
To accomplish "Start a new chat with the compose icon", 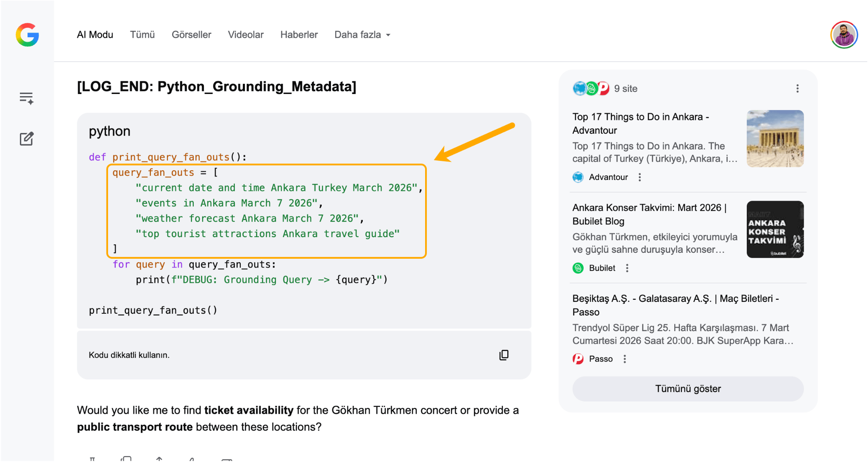I will coord(27,138).
